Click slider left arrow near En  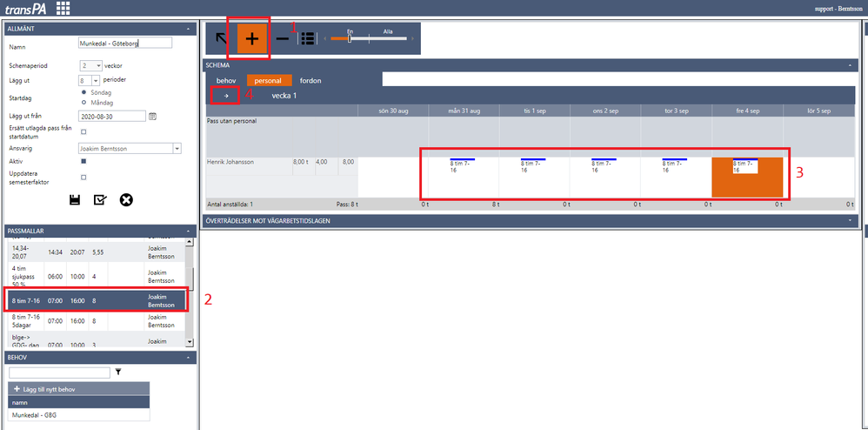coord(325,39)
